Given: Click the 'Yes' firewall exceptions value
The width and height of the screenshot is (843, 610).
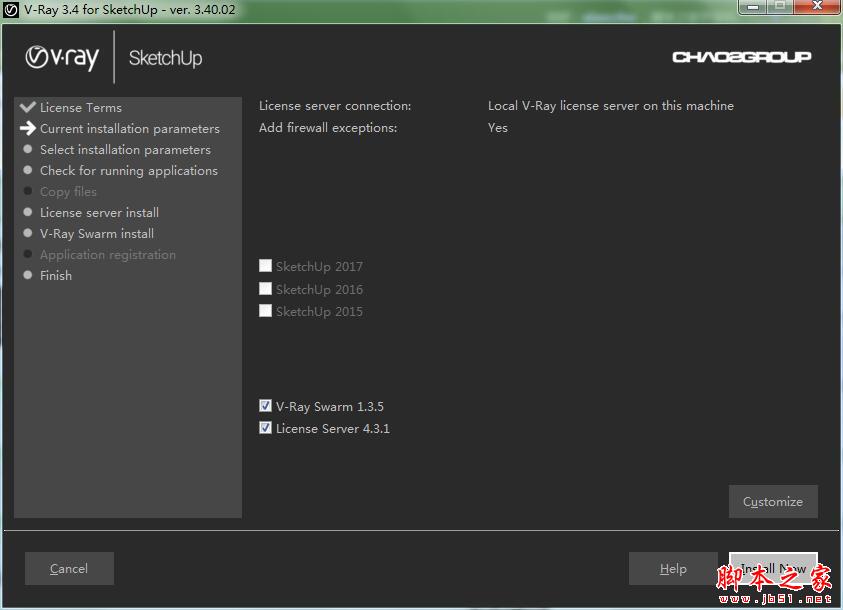Looking at the screenshot, I should click(x=498, y=127).
